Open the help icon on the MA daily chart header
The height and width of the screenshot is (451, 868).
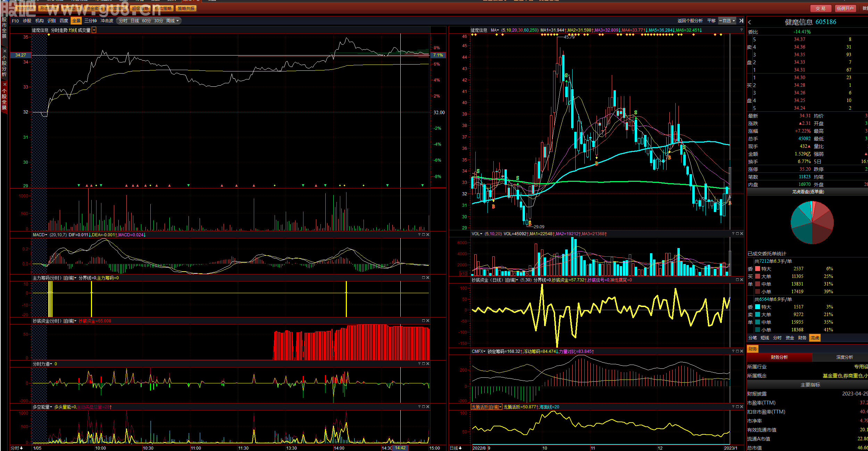click(741, 30)
